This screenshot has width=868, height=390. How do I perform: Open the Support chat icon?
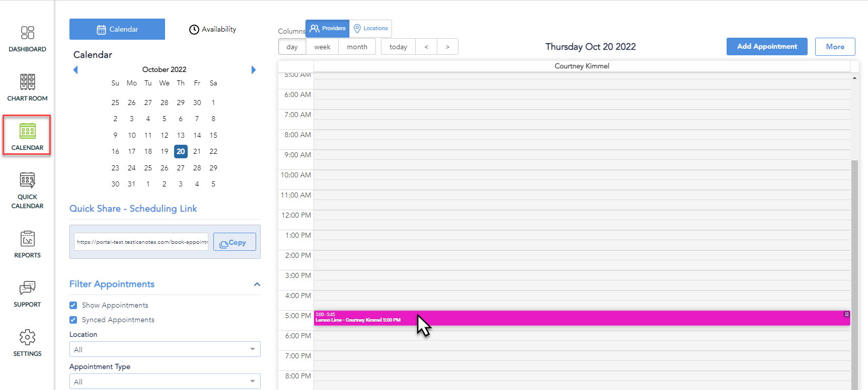(27, 288)
